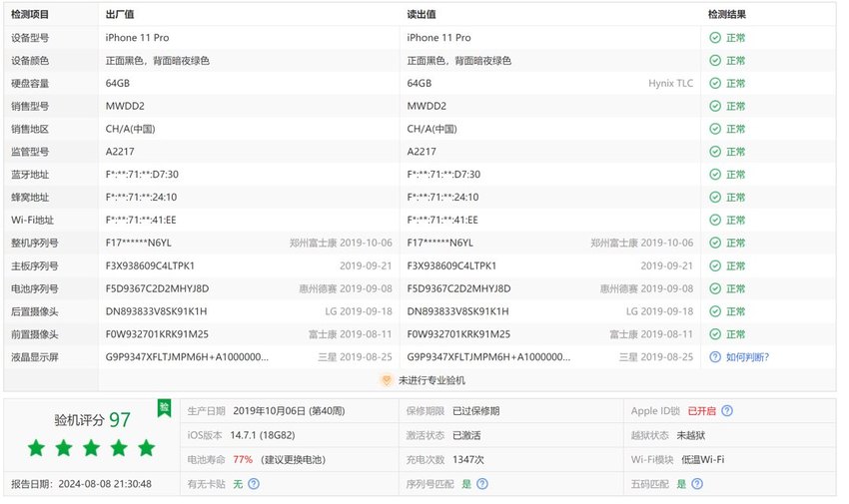Click the green check icon in 监管型号 row
This screenshot has width=849, height=504.
click(715, 152)
